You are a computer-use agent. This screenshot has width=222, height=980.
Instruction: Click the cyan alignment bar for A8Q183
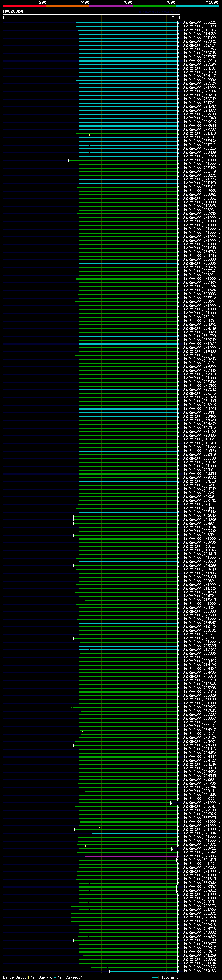pyautogui.click(x=144, y=971)
